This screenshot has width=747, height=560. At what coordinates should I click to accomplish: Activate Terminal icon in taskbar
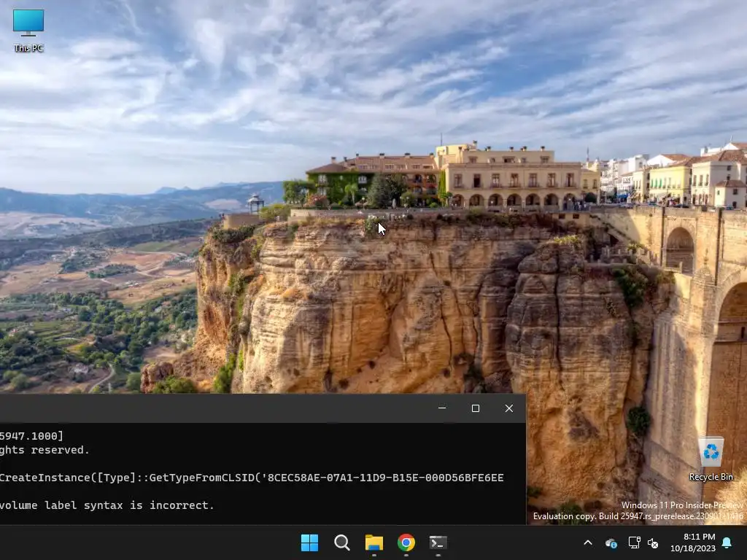[438, 542]
